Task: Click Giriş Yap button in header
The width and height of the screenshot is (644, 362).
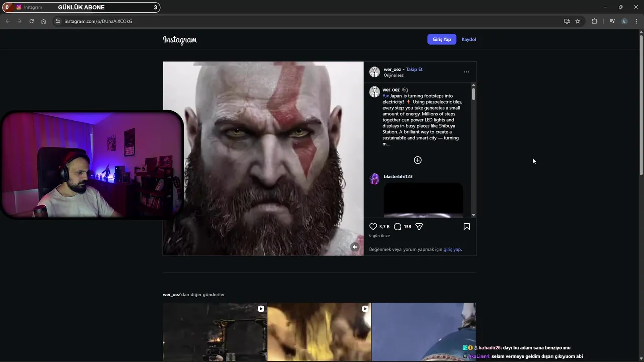Action: click(x=442, y=39)
